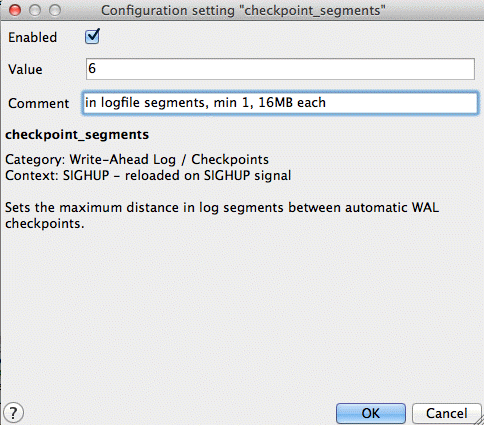Click the gray zoom window button
Image resolution: width=484 pixels, height=426 pixels.
pyautogui.click(x=55, y=10)
